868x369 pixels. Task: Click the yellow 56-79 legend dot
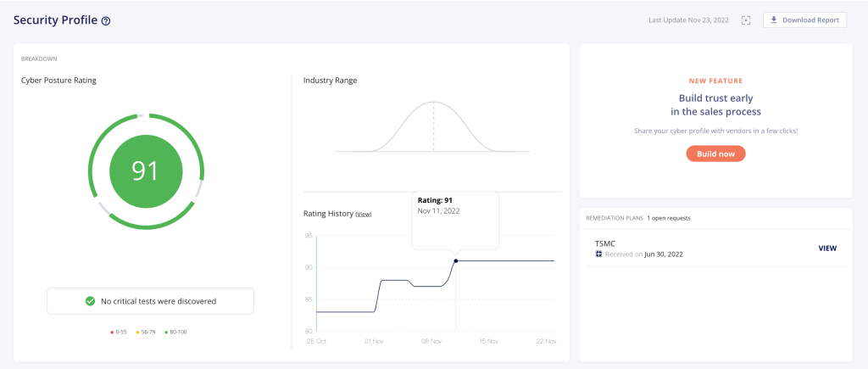click(x=138, y=332)
